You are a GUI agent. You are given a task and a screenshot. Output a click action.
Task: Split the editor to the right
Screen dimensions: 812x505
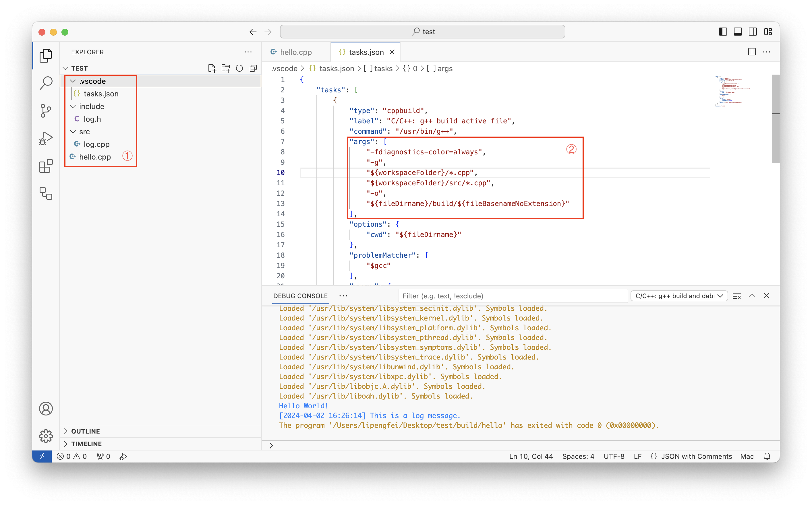tap(752, 52)
